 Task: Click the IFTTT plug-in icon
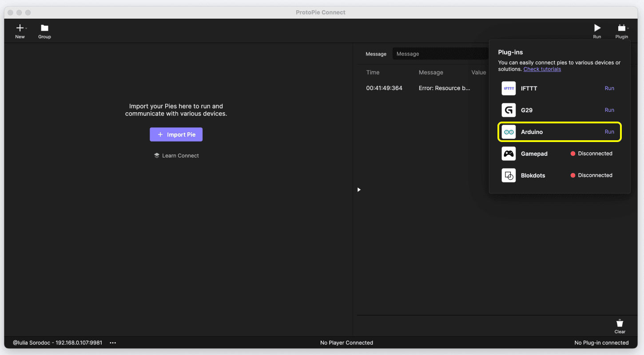click(509, 88)
